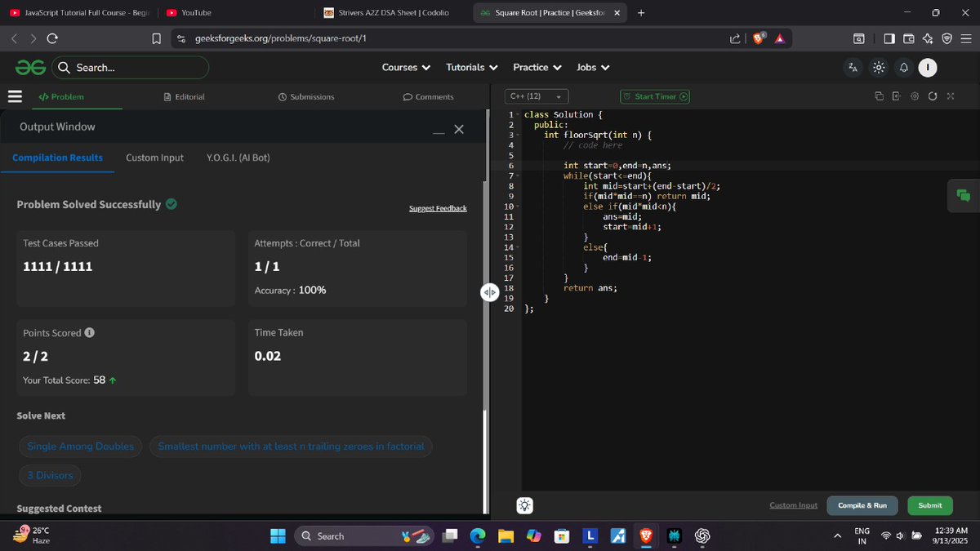Switch to the Custom Input tab

pyautogui.click(x=154, y=158)
